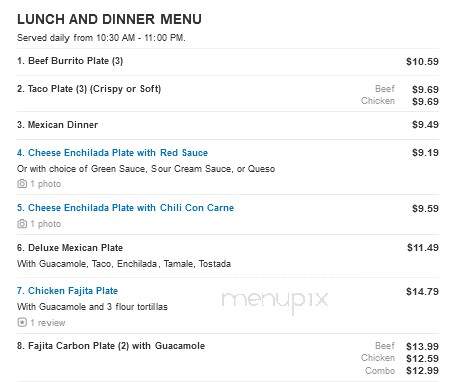The image size is (454, 382).
Task: Select Fajita Carbon Plate with Guacamole
Action: pos(111,346)
